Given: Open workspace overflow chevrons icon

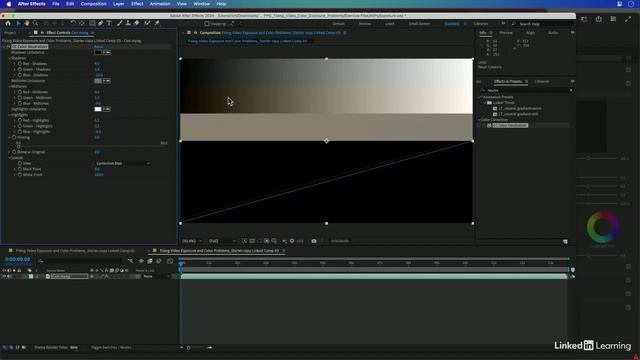Looking at the screenshot, I should (x=503, y=24).
